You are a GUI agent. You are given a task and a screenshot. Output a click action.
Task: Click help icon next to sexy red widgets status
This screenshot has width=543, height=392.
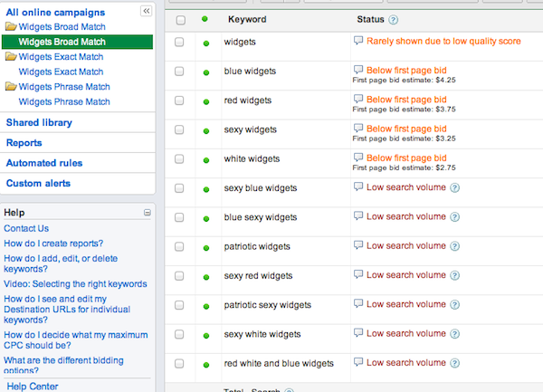click(454, 275)
